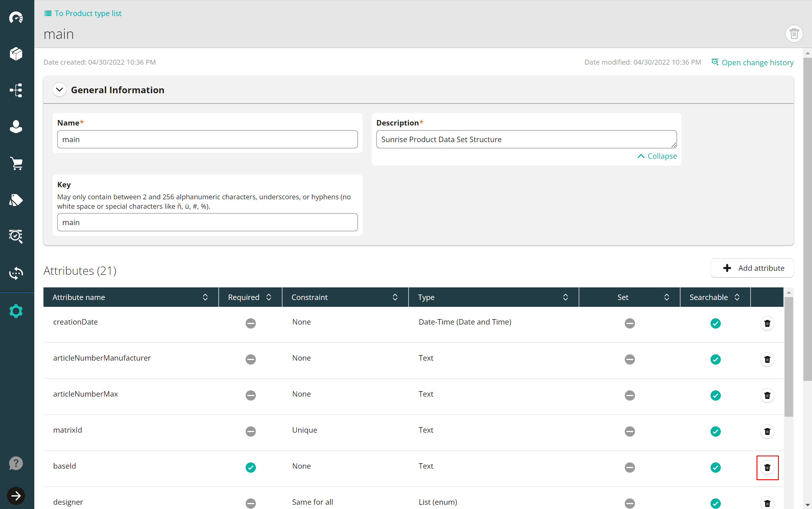The width and height of the screenshot is (812, 509).
Task: Sort the table by the Constraint column
Action: coord(395,297)
